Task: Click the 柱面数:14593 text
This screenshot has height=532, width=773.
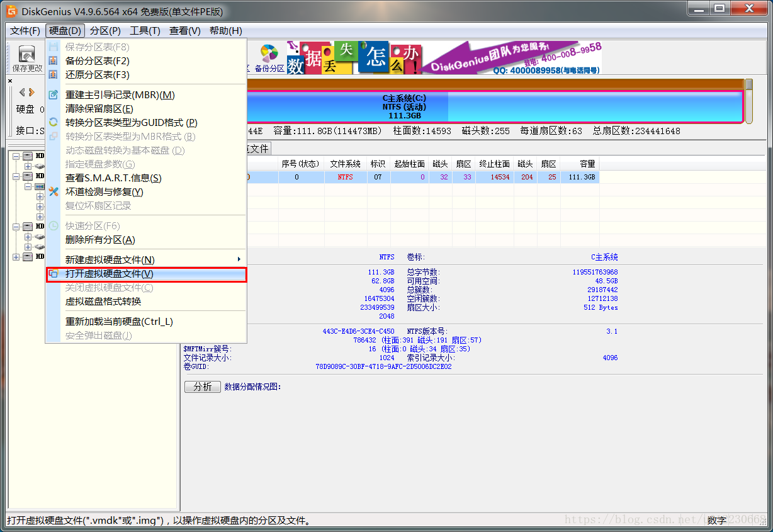Action: (x=422, y=131)
